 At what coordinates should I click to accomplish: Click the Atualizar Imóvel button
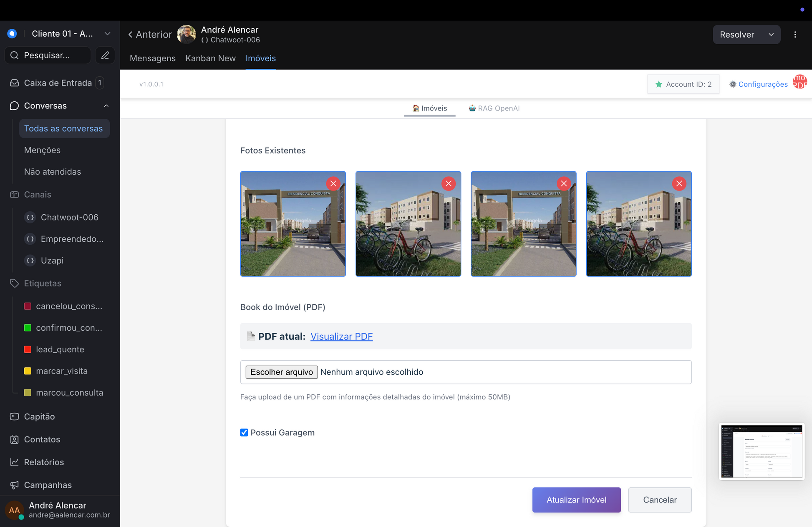[576, 499]
